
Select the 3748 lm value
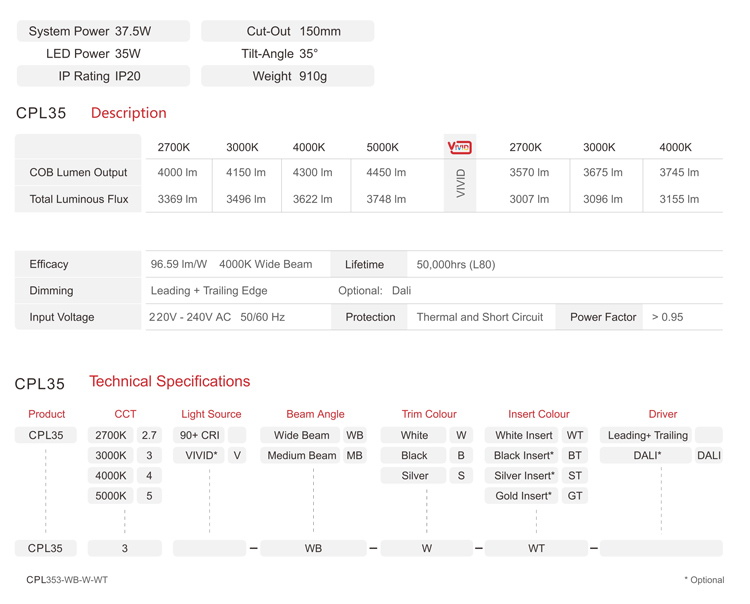click(x=386, y=199)
